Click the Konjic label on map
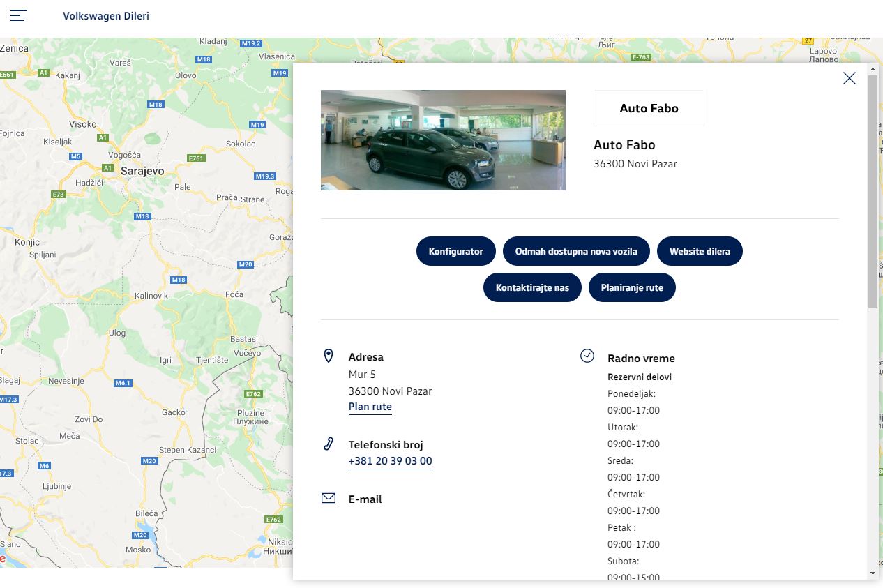The image size is (883, 588). (27, 242)
